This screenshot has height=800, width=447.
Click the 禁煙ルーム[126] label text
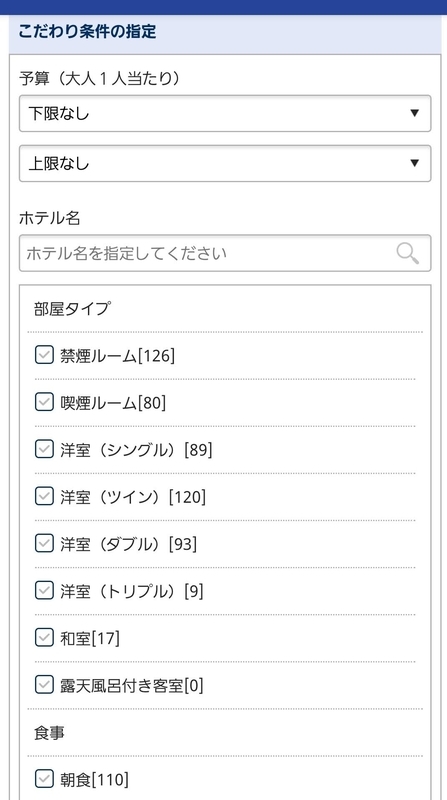click(117, 356)
